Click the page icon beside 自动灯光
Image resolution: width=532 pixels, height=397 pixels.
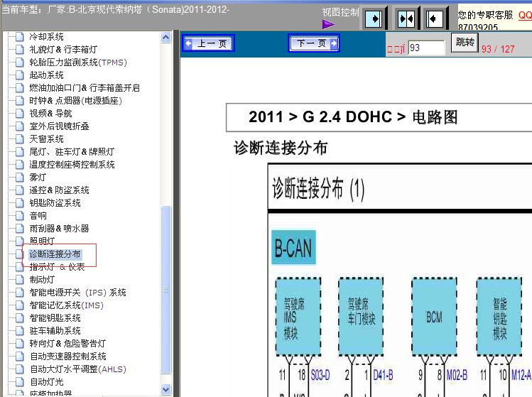tap(20, 382)
